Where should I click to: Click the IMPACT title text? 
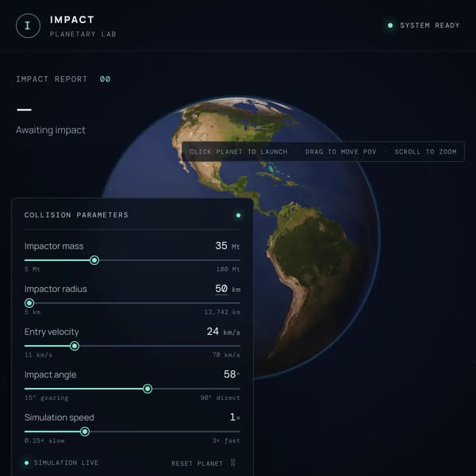click(72, 20)
